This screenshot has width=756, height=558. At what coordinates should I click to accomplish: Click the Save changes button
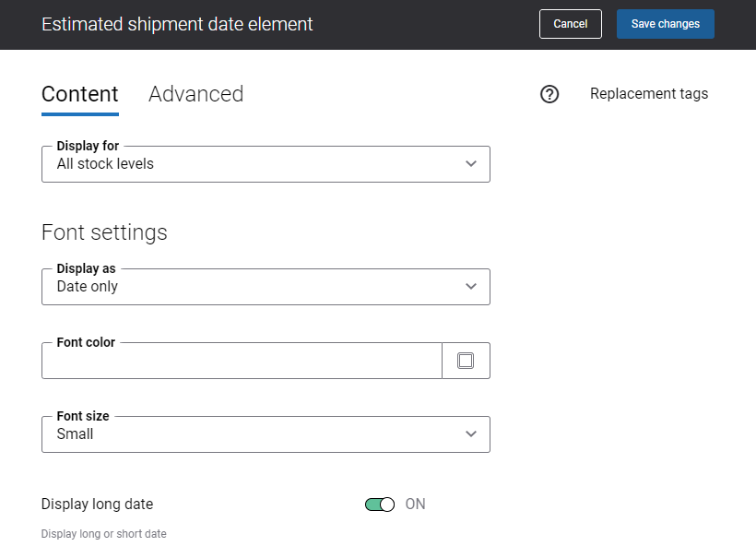pyautogui.click(x=666, y=24)
